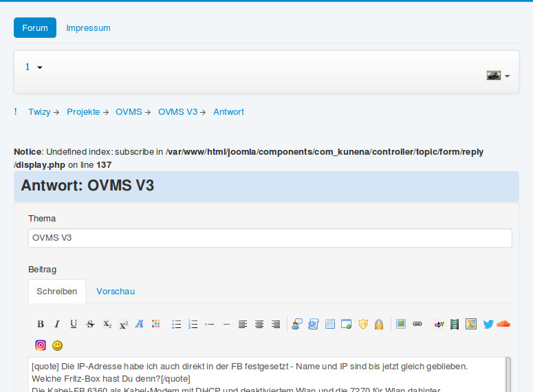Click the Forum button

pos(35,28)
